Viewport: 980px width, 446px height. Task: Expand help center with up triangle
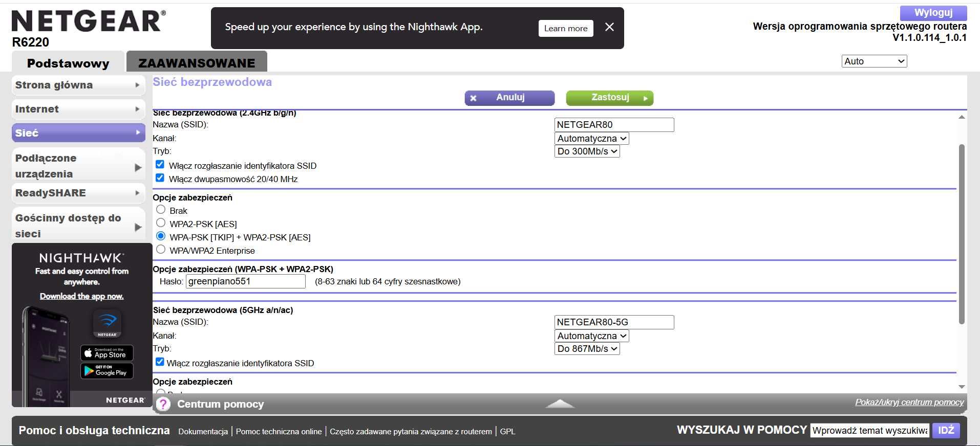coord(560,404)
